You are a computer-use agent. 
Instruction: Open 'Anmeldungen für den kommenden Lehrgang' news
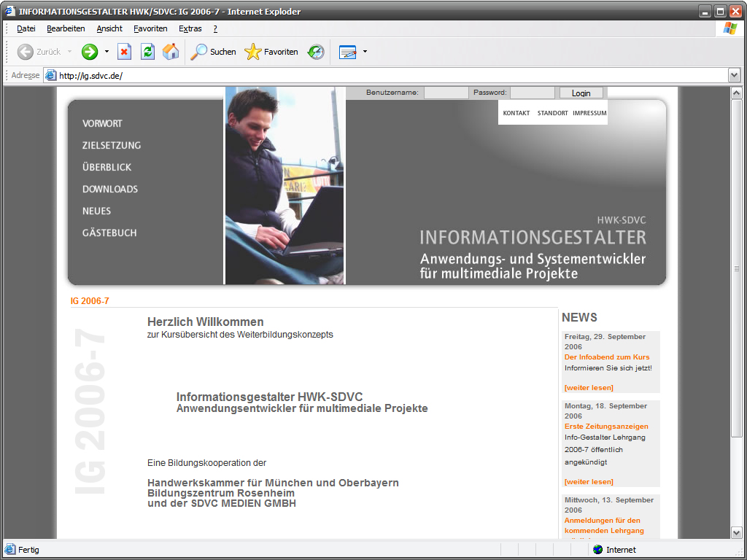(604, 525)
